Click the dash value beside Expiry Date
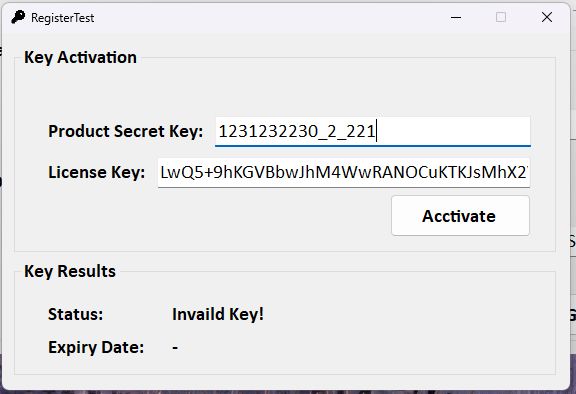Image resolution: width=576 pixels, height=394 pixels. point(175,347)
